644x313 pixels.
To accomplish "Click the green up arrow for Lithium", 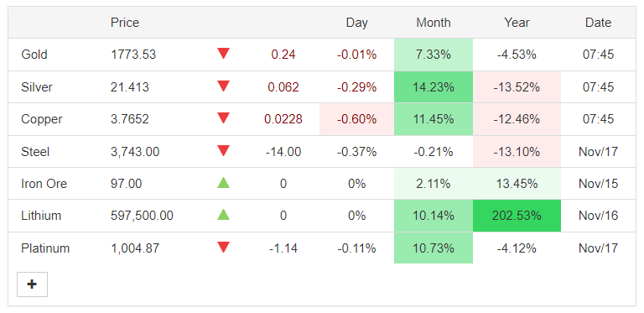I will click(x=223, y=215).
